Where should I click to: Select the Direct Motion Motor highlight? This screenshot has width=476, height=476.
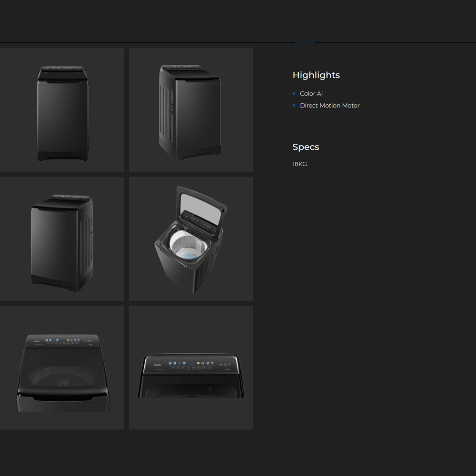[x=329, y=106]
